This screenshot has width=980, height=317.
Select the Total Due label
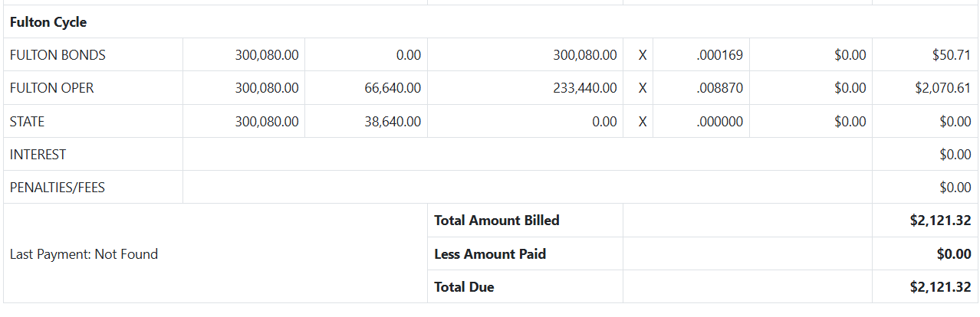point(464,287)
